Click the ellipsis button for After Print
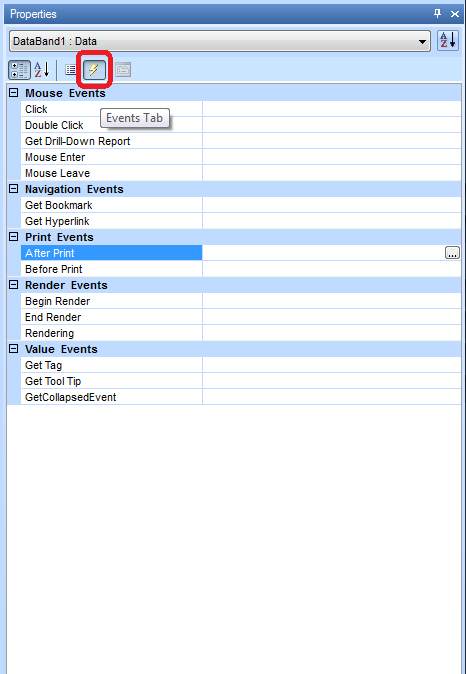This screenshot has width=466, height=674. click(x=452, y=253)
